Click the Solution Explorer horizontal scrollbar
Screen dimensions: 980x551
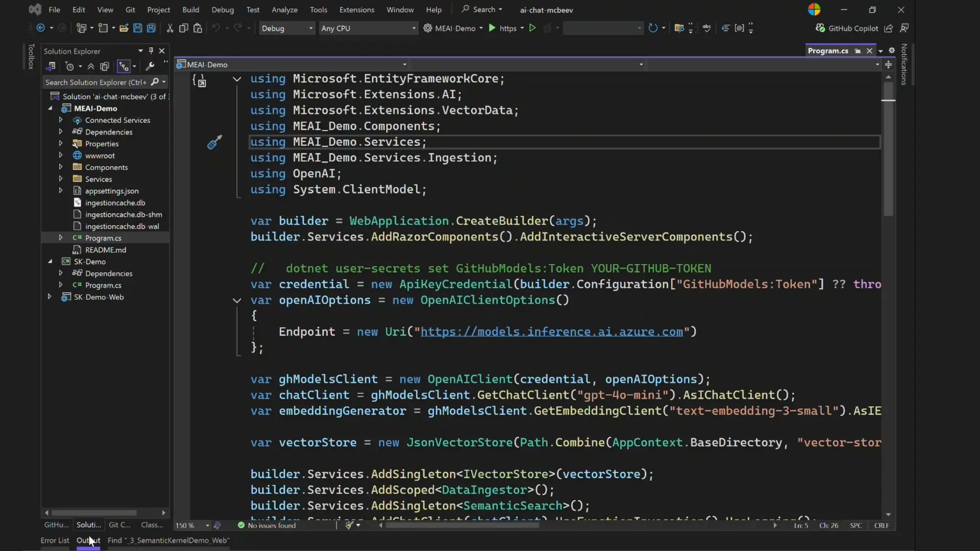[x=94, y=512]
